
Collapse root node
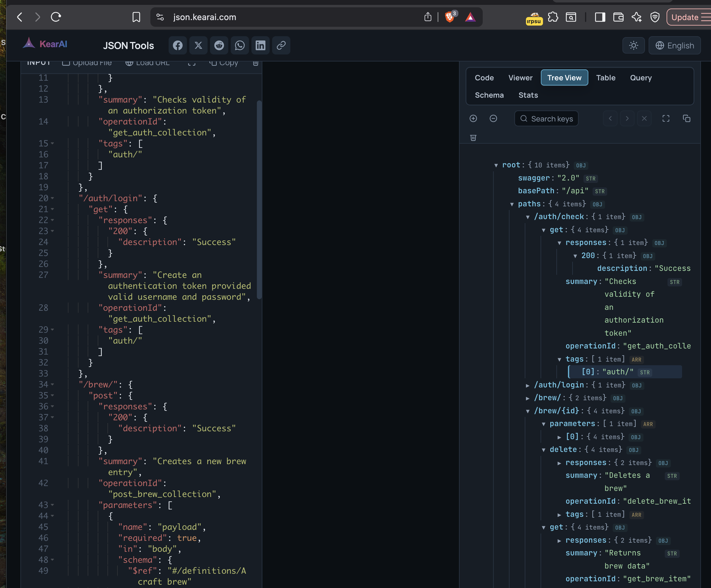coord(496,166)
